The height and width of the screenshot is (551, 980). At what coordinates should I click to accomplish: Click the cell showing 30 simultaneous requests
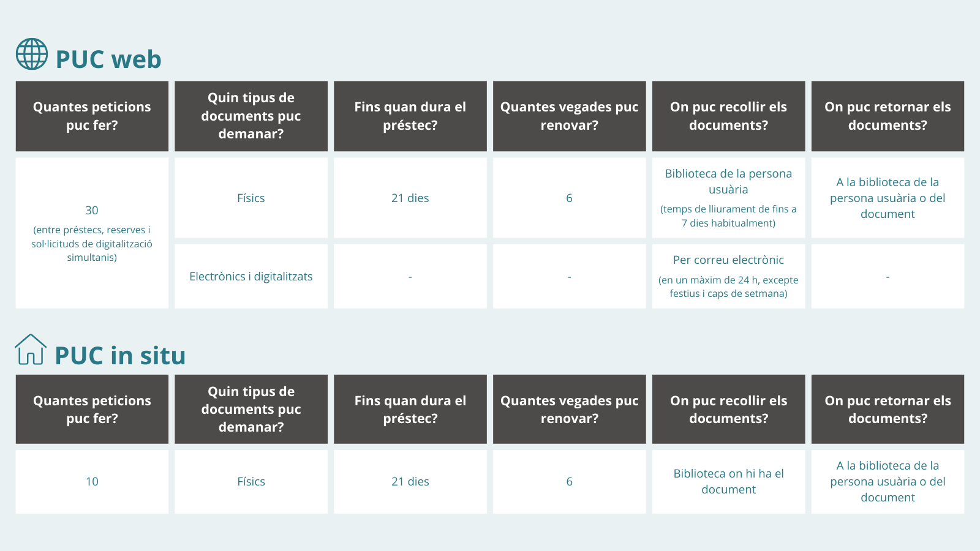tap(92, 233)
